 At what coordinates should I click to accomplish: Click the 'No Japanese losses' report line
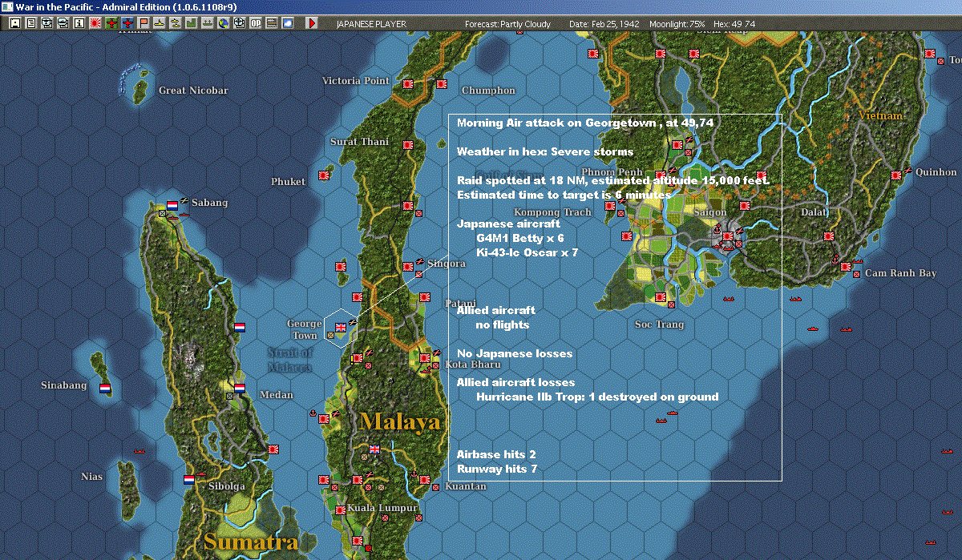515,353
